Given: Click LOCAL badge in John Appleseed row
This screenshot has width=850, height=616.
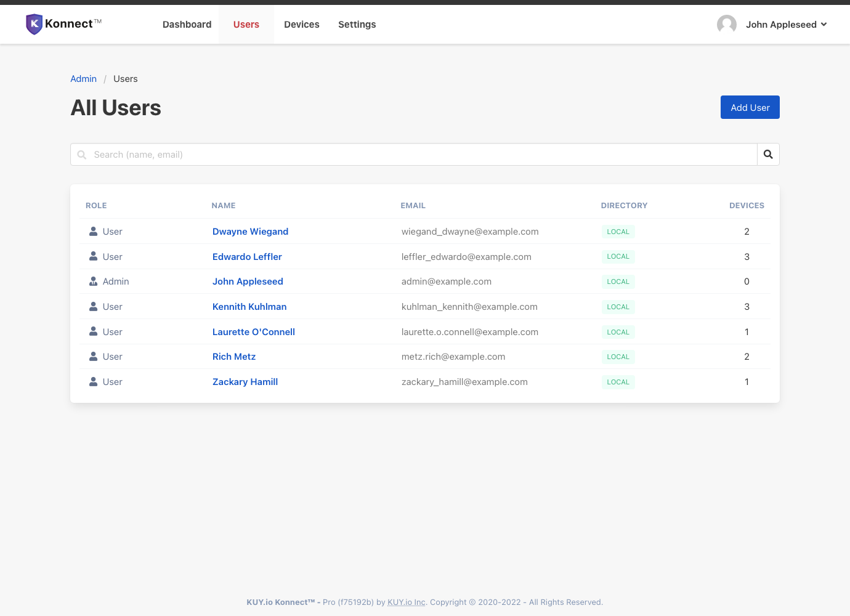Looking at the screenshot, I should click(x=618, y=282).
